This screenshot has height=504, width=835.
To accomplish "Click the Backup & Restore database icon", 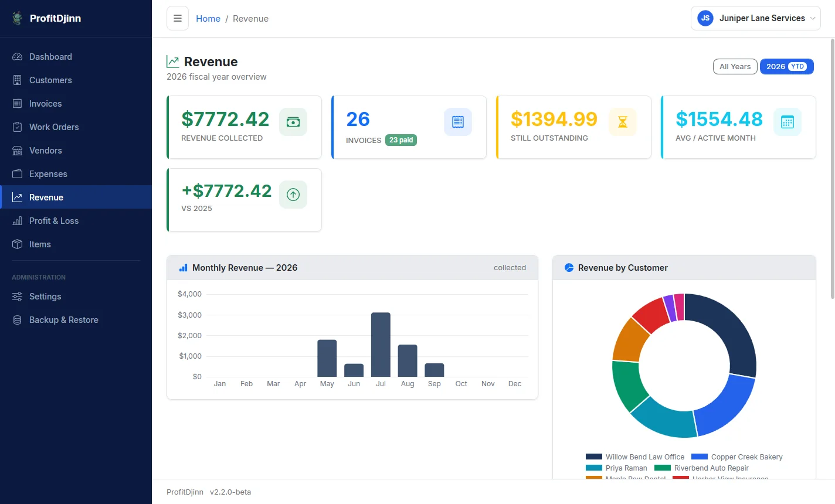I will 18,320.
